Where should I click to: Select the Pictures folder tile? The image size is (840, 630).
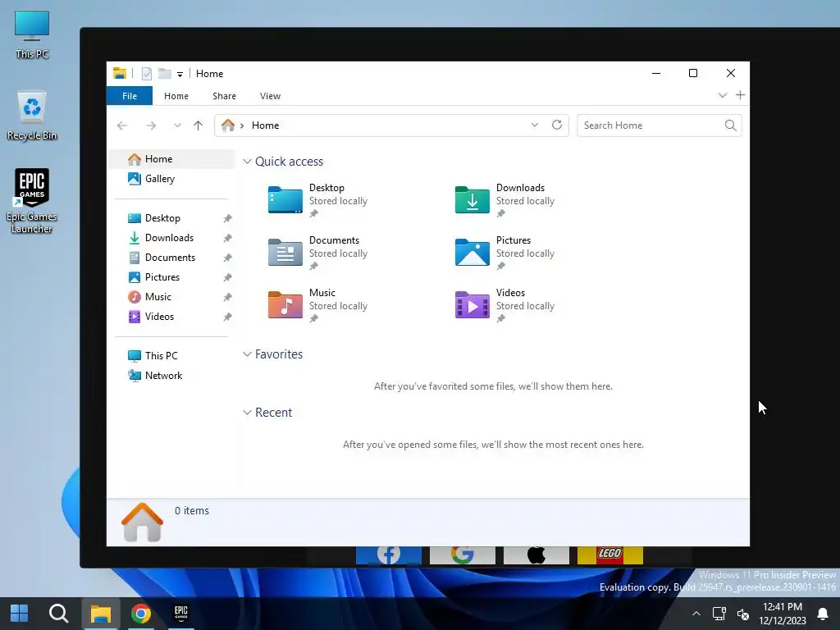(x=504, y=253)
